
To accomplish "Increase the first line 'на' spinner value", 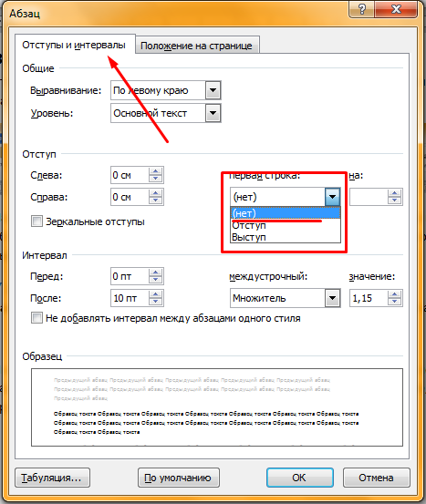I will (x=394, y=193).
